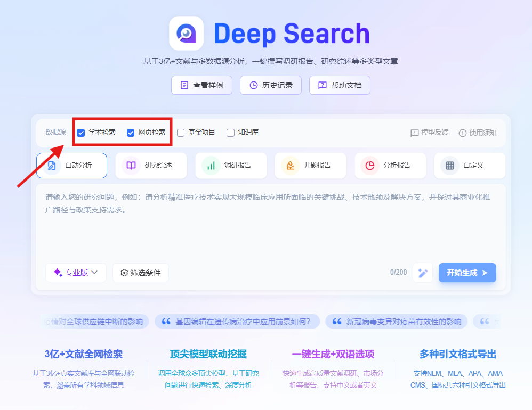This screenshot has width=532, height=410.
Task: Click the 模型反馈 link
Action: coord(430,133)
